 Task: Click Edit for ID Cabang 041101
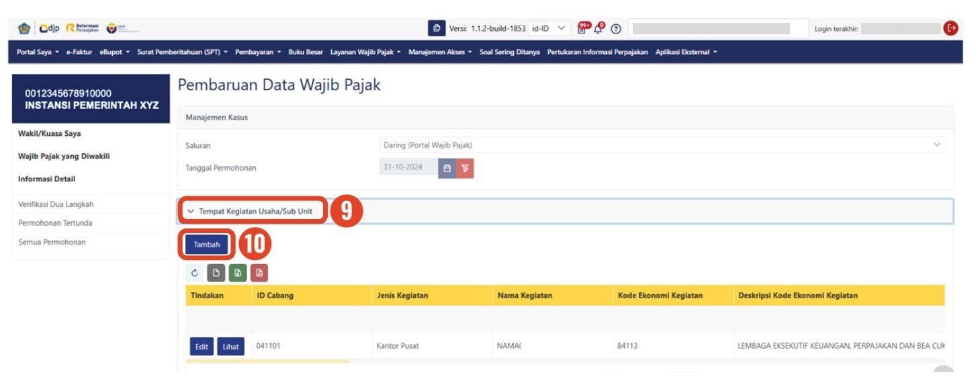pos(202,347)
